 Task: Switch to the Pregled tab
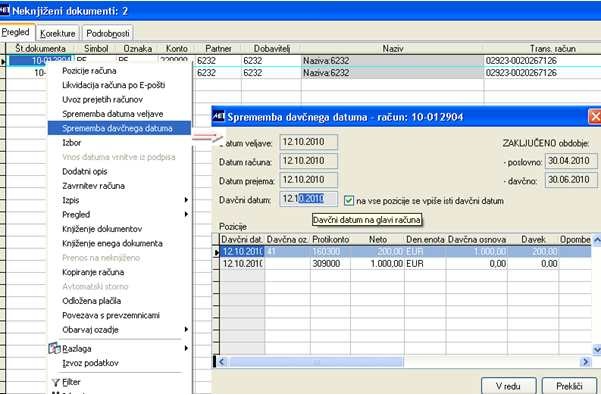point(17,33)
